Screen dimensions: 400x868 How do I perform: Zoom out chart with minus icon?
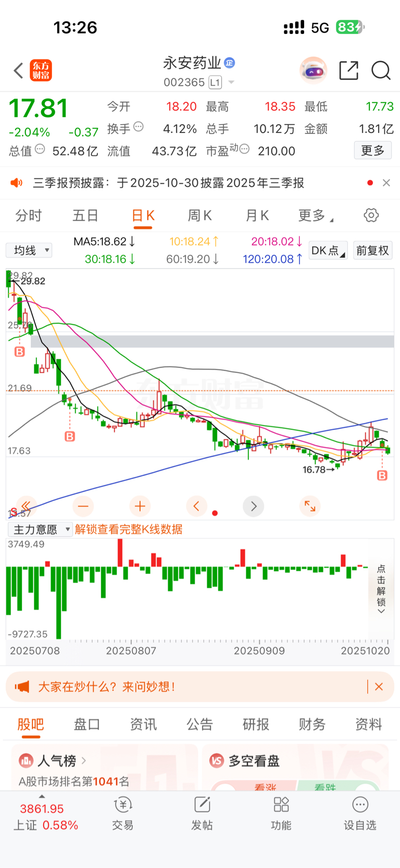(x=83, y=506)
